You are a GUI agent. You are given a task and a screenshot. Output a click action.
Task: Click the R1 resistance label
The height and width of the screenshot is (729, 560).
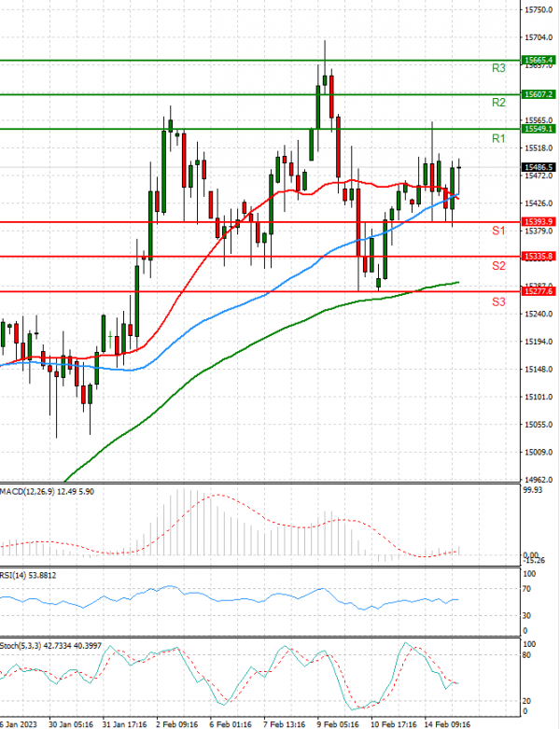(x=498, y=138)
